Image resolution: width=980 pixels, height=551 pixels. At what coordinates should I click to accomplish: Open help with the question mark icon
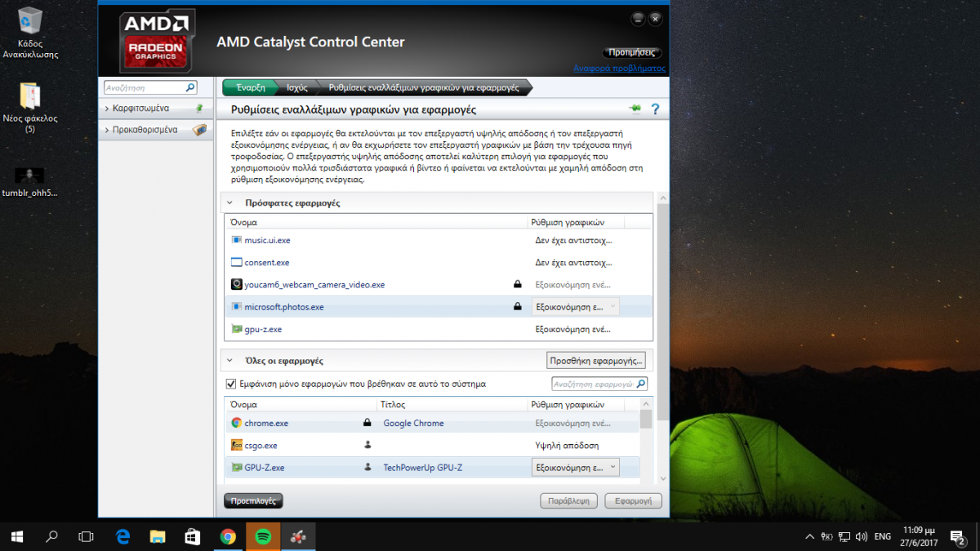[x=654, y=109]
